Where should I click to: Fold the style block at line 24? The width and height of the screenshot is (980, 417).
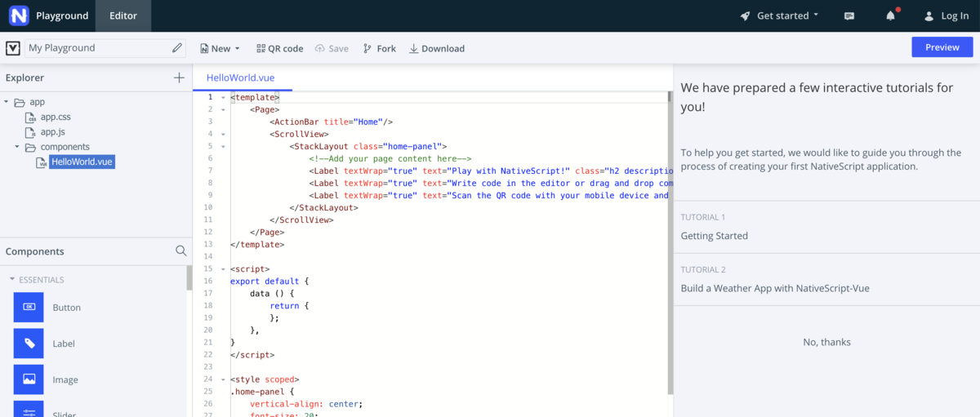tap(223, 379)
